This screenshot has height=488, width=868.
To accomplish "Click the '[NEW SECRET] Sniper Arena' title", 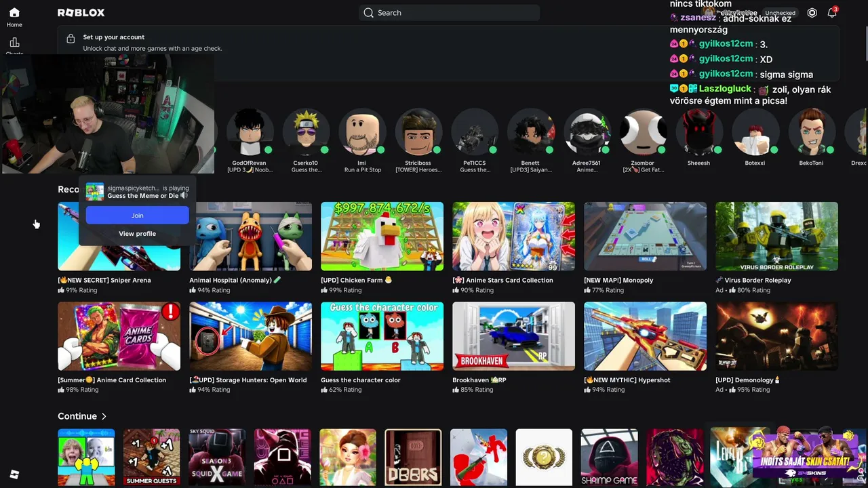I will pyautogui.click(x=104, y=280).
